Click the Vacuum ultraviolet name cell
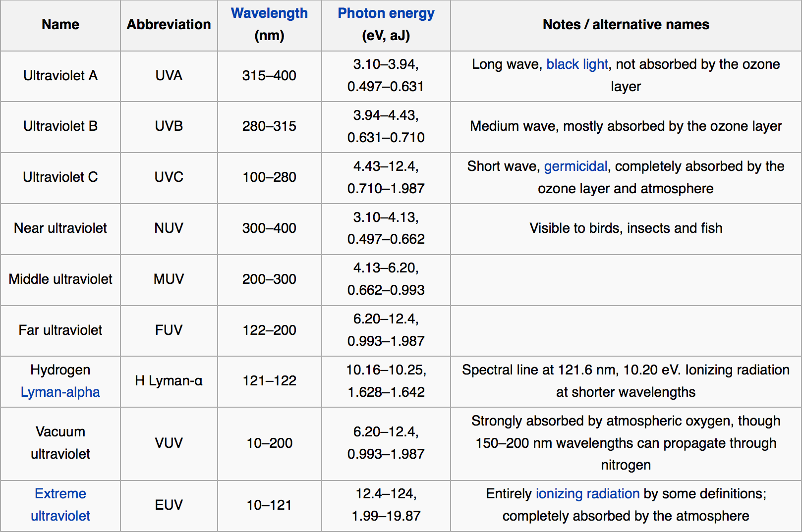The width and height of the screenshot is (802, 532). coord(60,444)
